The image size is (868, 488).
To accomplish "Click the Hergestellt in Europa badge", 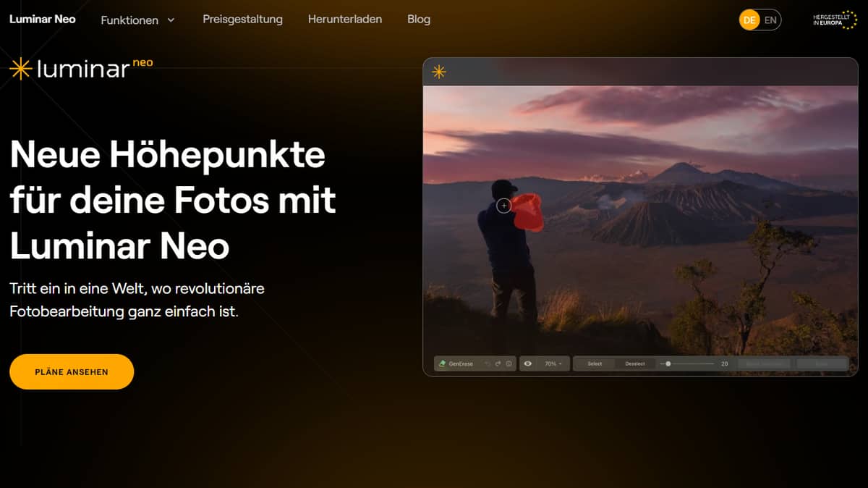I will click(x=835, y=20).
